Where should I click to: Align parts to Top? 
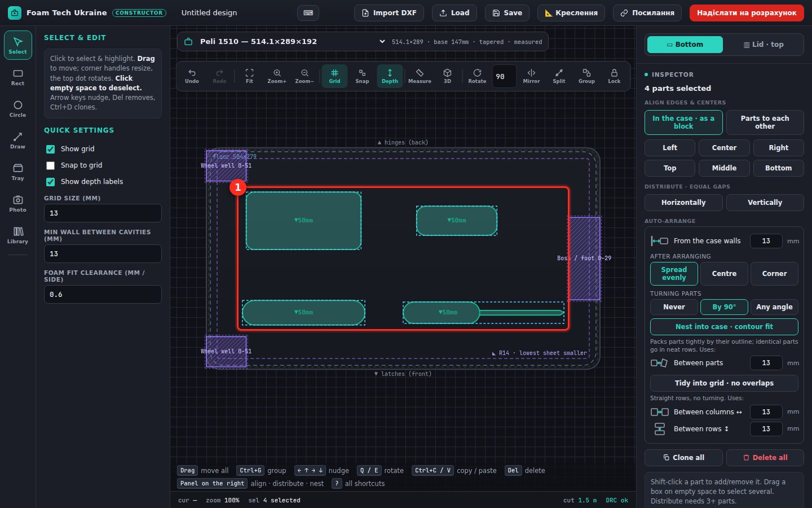pyautogui.click(x=670, y=168)
